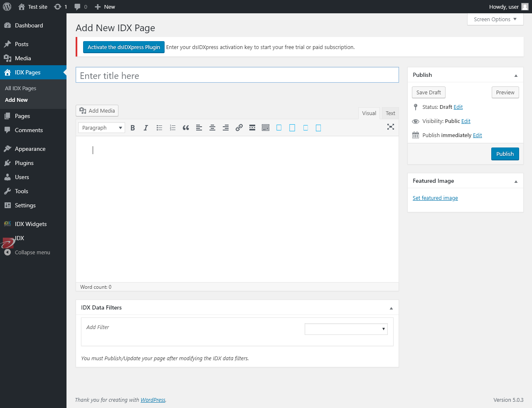Open the Add Filter dropdown
This screenshot has height=408, width=532.
(x=346, y=329)
